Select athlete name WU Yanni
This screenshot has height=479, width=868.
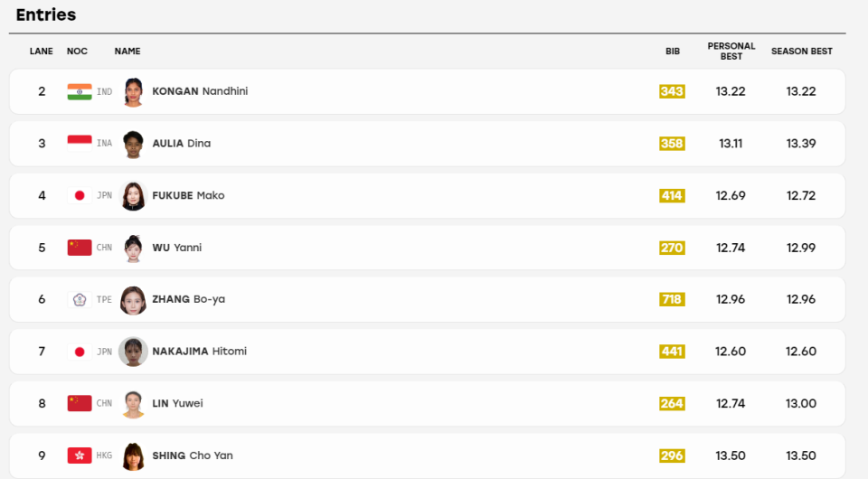pos(177,248)
